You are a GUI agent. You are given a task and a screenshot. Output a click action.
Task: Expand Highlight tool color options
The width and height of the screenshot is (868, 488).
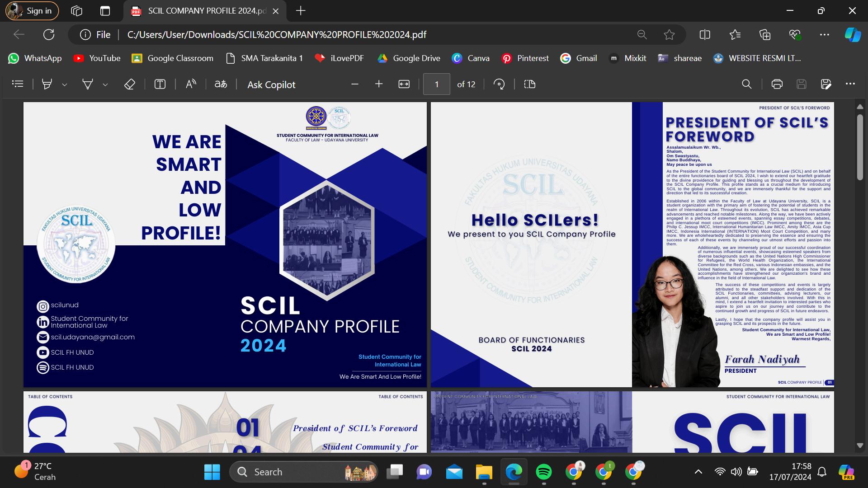65,84
